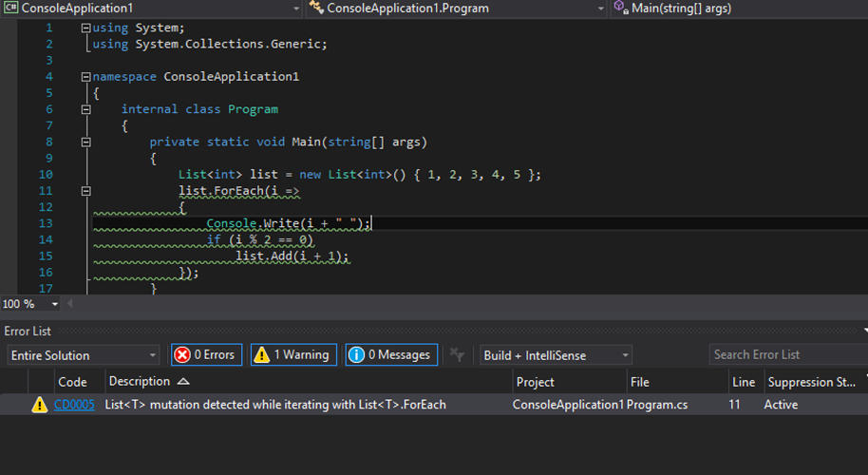Open the CD0005 diagnostic code link
Image resolution: width=868 pixels, height=475 pixels.
[74, 405]
